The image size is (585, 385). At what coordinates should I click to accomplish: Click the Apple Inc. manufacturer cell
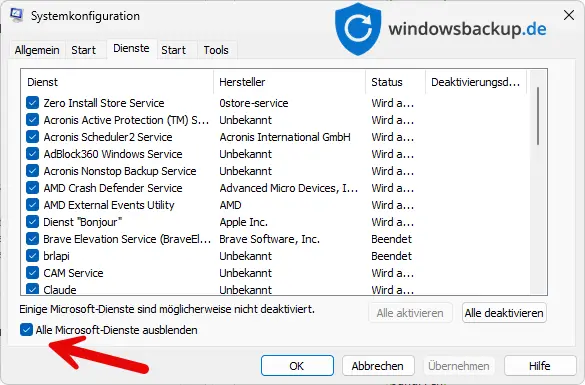(x=244, y=222)
